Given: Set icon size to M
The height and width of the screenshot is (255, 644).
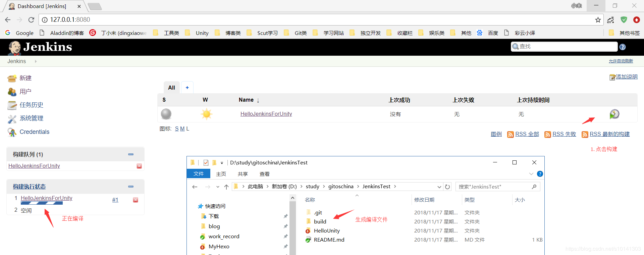Looking at the screenshot, I should (182, 129).
